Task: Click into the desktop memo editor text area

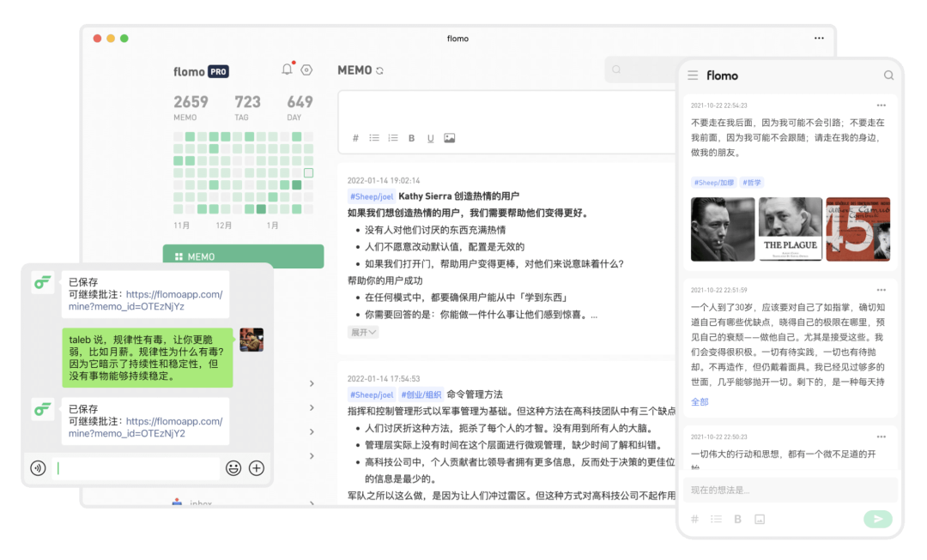Action: pyautogui.click(x=506, y=111)
